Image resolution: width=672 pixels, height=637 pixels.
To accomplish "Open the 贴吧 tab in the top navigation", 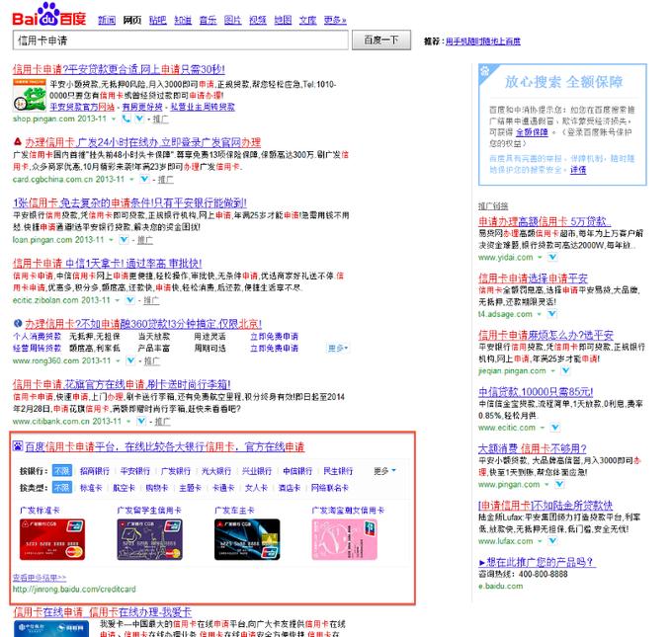I will (158, 20).
